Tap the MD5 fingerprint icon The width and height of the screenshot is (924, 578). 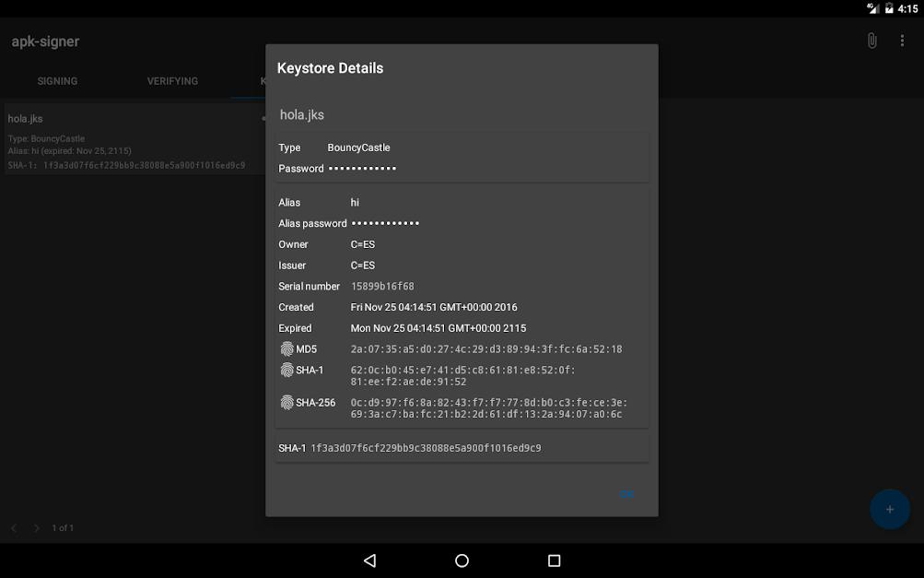point(287,349)
